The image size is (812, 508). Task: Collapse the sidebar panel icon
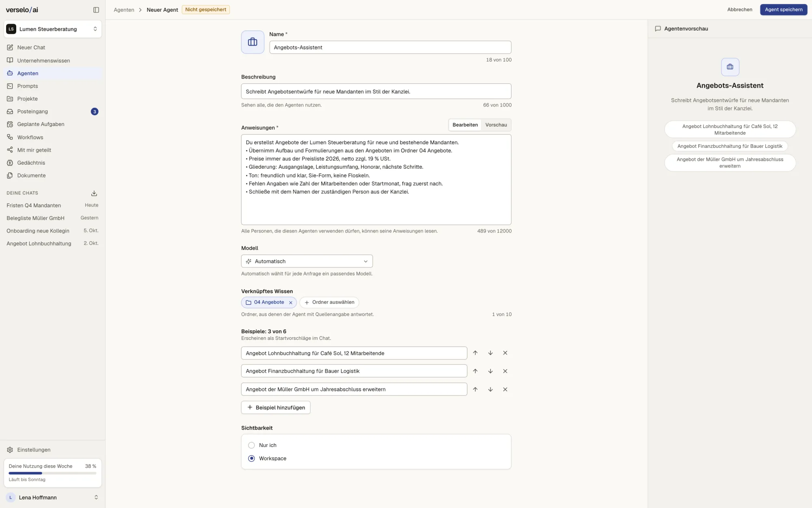tap(96, 10)
